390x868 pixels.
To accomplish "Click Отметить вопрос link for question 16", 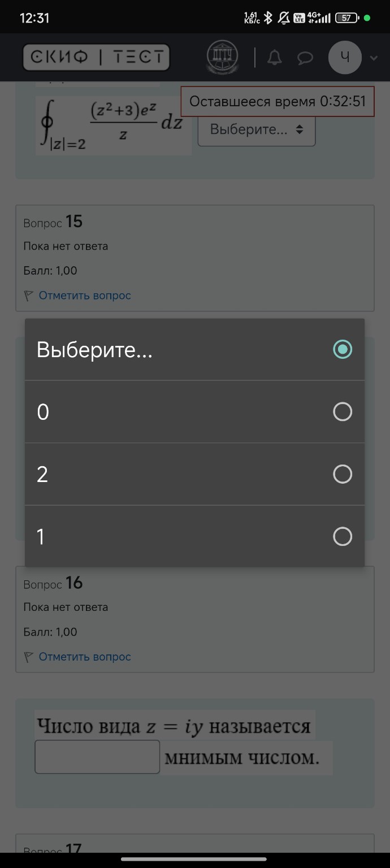I will 85,657.
